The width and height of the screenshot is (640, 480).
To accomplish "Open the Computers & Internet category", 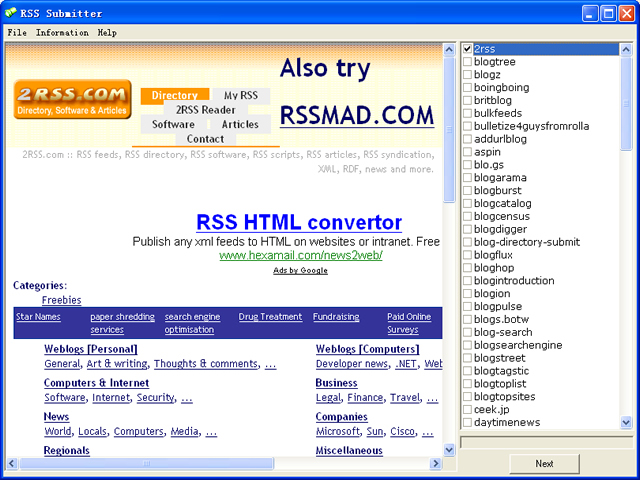I will pyautogui.click(x=96, y=383).
